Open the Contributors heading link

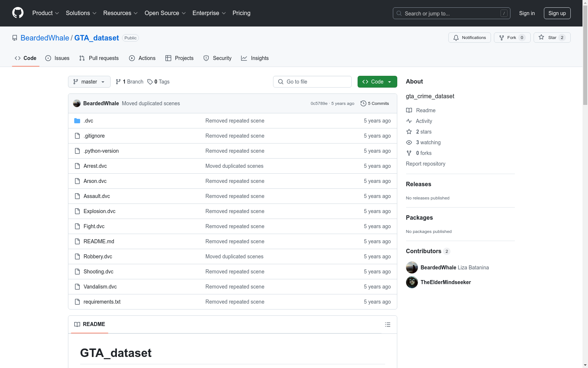pos(428,251)
